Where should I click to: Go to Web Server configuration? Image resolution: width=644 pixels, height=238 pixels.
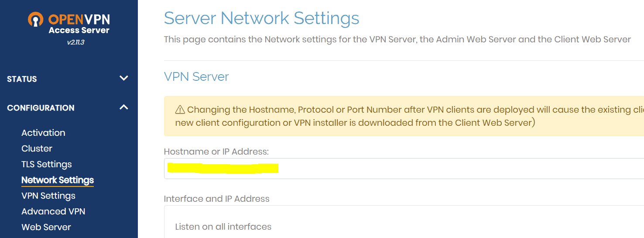point(46,227)
